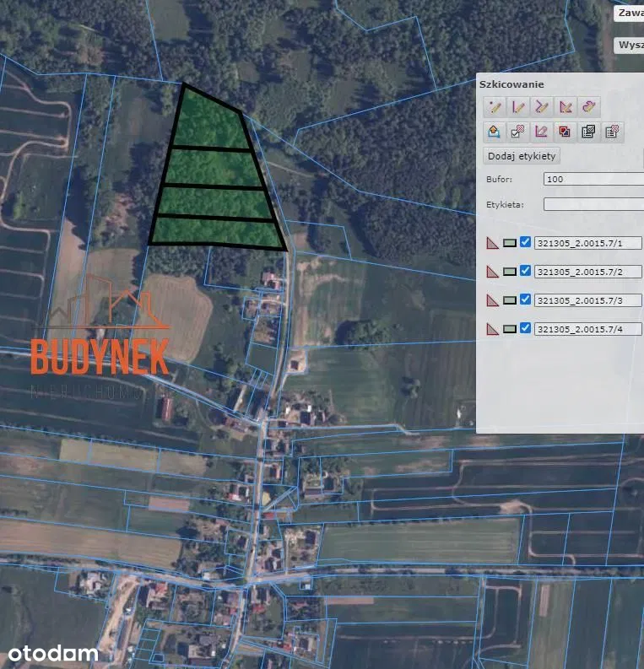The height and width of the screenshot is (669, 644).
Task: Click the Dodaj etykiety button
Action: (x=522, y=156)
